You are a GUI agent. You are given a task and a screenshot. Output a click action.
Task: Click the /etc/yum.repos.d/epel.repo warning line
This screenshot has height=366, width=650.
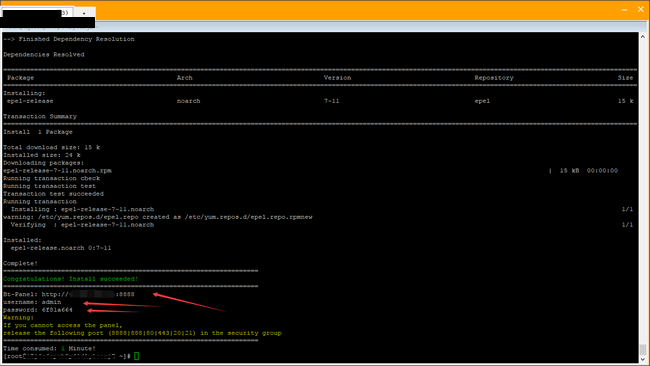158,217
